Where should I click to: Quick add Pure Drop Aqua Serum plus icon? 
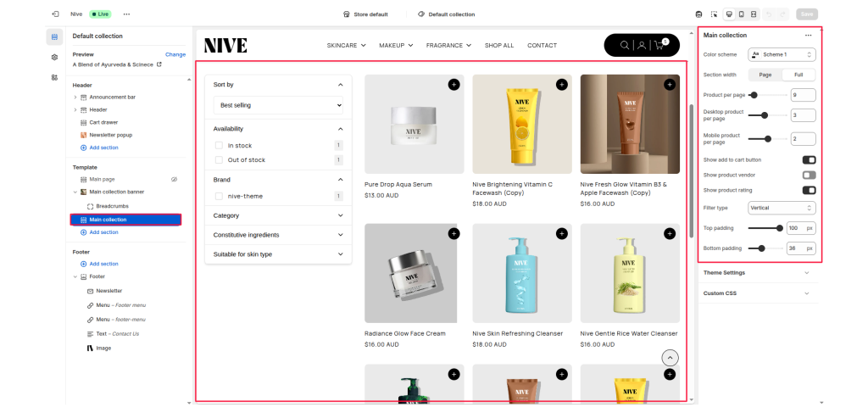[x=453, y=84]
